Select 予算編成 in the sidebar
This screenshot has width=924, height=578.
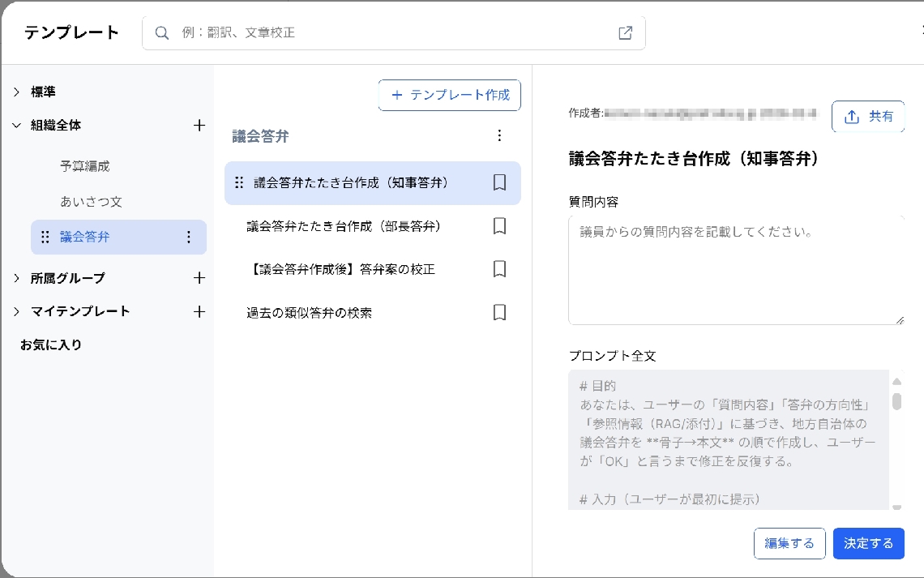(84, 166)
